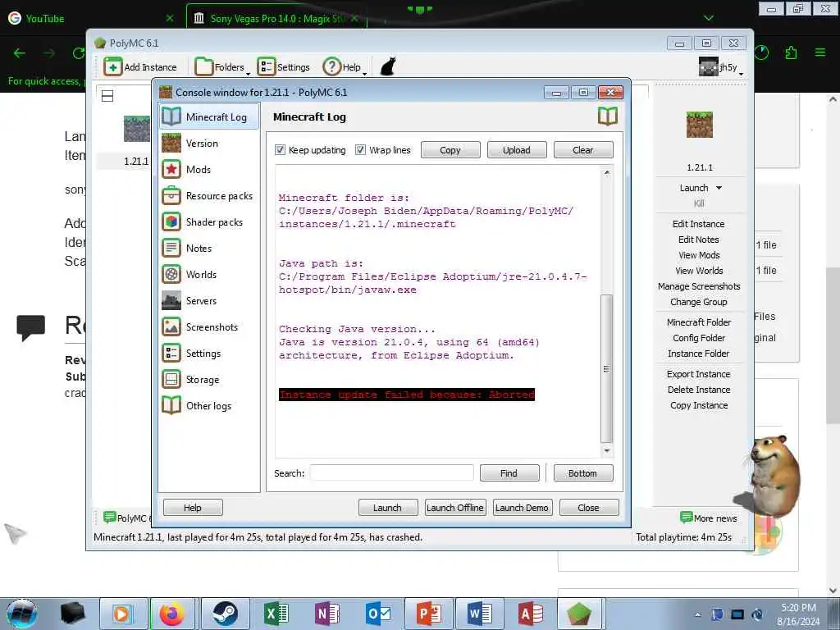The image size is (840, 630).
Task: Click View Worlds in PolyMC panel
Action: click(x=699, y=271)
